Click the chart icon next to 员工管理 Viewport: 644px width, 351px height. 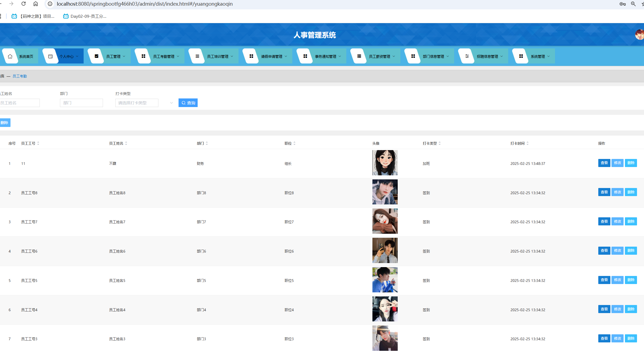(x=96, y=56)
